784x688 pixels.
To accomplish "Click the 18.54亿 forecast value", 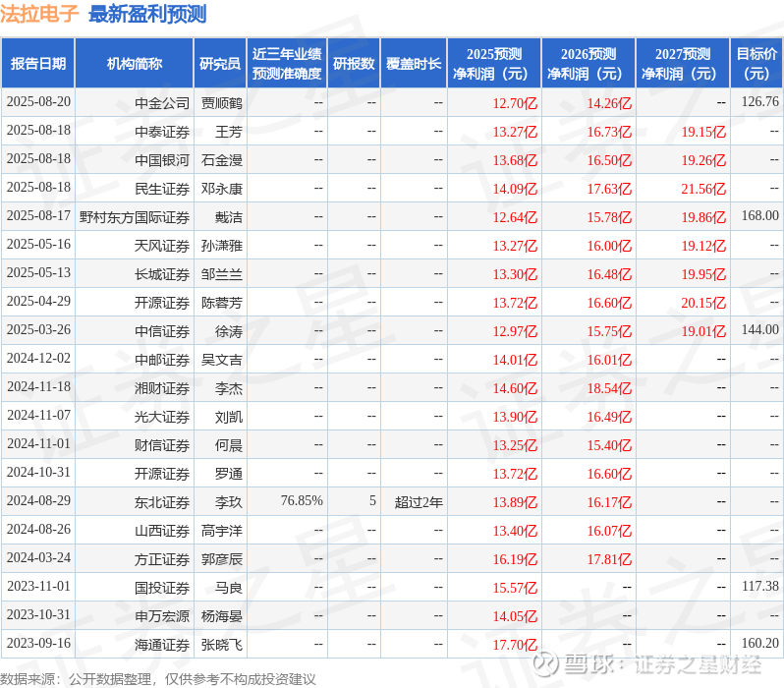I will click(609, 388).
